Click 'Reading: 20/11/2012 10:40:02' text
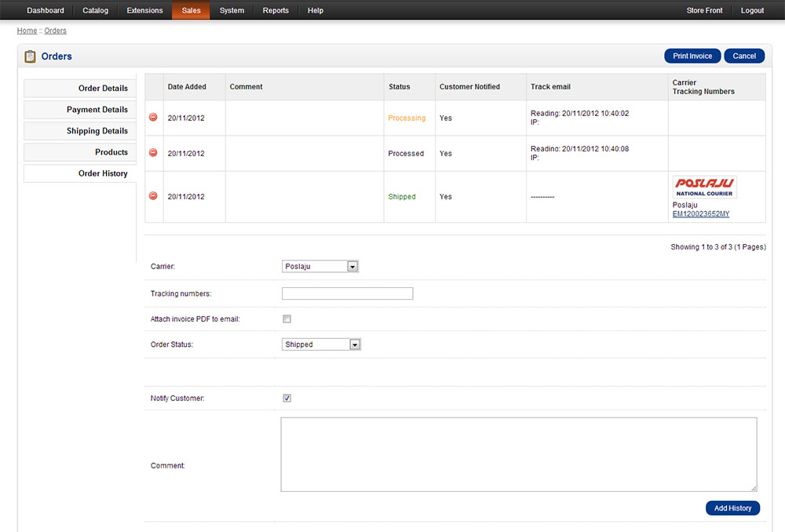This screenshot has height=532, width=785. [x=580, y=113]
